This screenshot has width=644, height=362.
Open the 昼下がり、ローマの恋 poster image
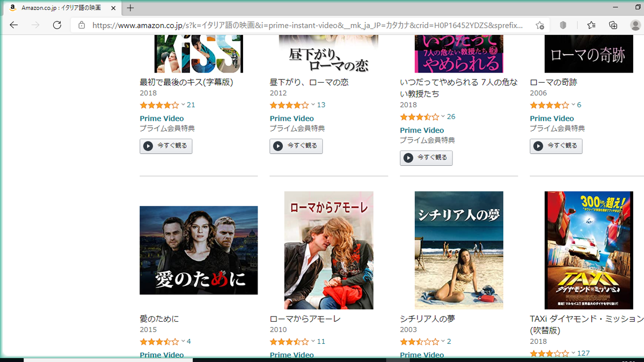pos(329,54)
